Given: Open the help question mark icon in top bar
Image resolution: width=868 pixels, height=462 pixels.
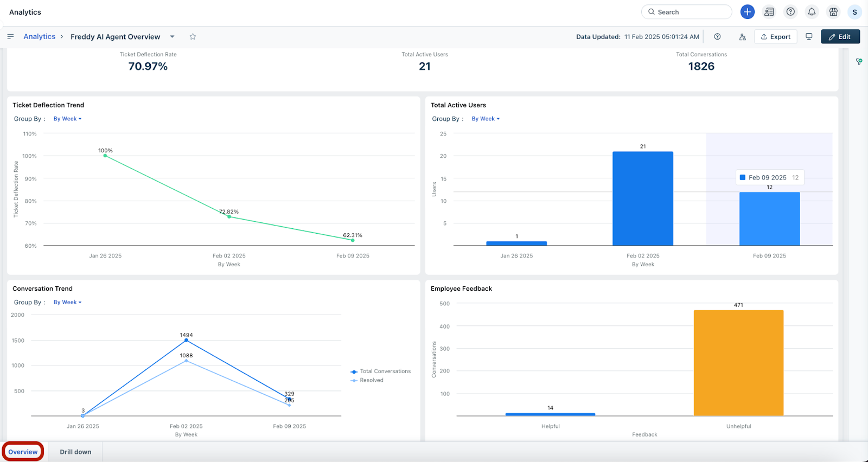Looking at the screenshot, I should (x=790, y=12).
